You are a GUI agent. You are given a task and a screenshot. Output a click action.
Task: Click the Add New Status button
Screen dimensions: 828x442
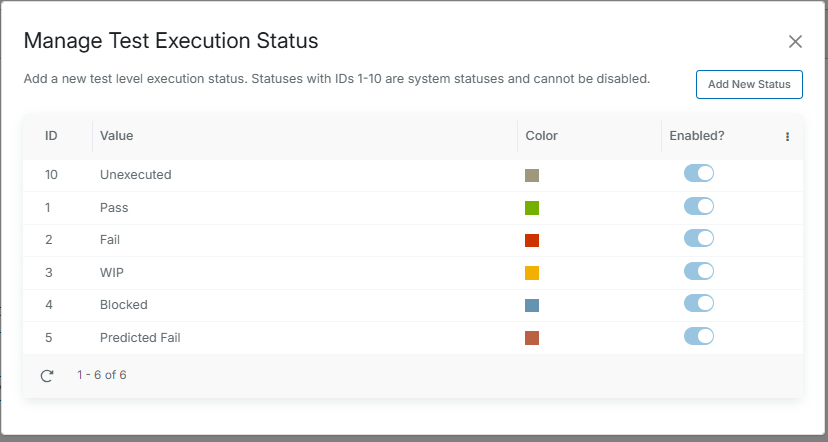pyautogui.click(x=749, y=85)
